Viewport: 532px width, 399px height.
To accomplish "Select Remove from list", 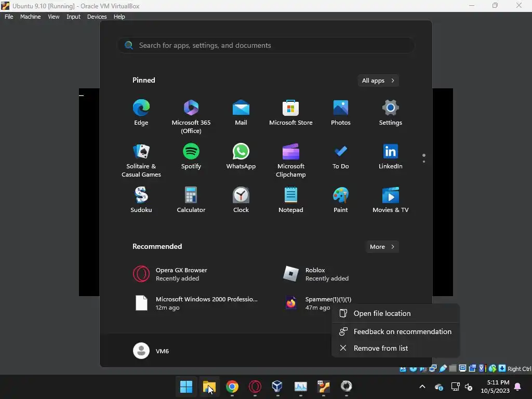I will click(x=395, y=348).
